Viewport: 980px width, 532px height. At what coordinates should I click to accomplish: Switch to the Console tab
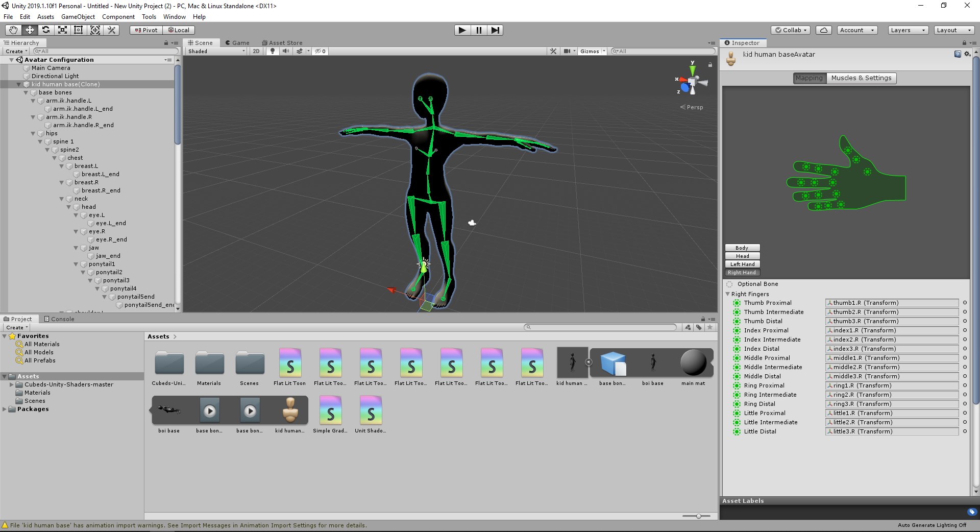tap(59, 319)
